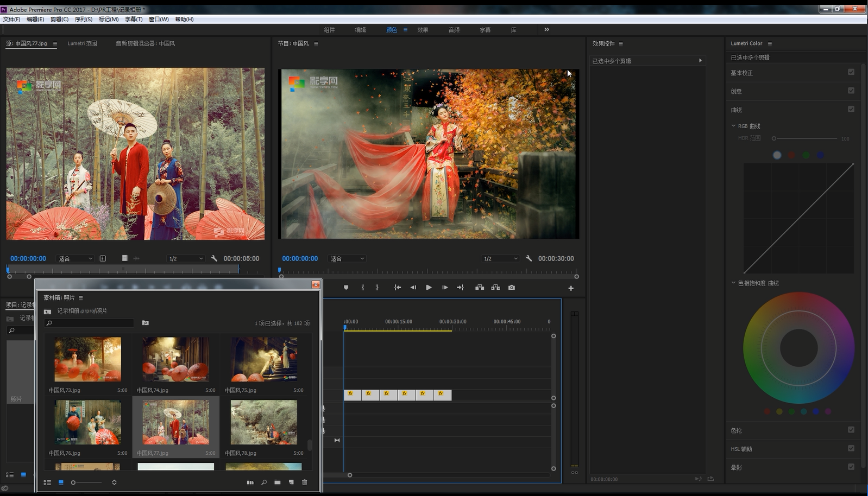Open the source monitor 1/2 resolution dropdown
Image resolution: width=868 pixels, height=496 pixels.
coord(186,259)
